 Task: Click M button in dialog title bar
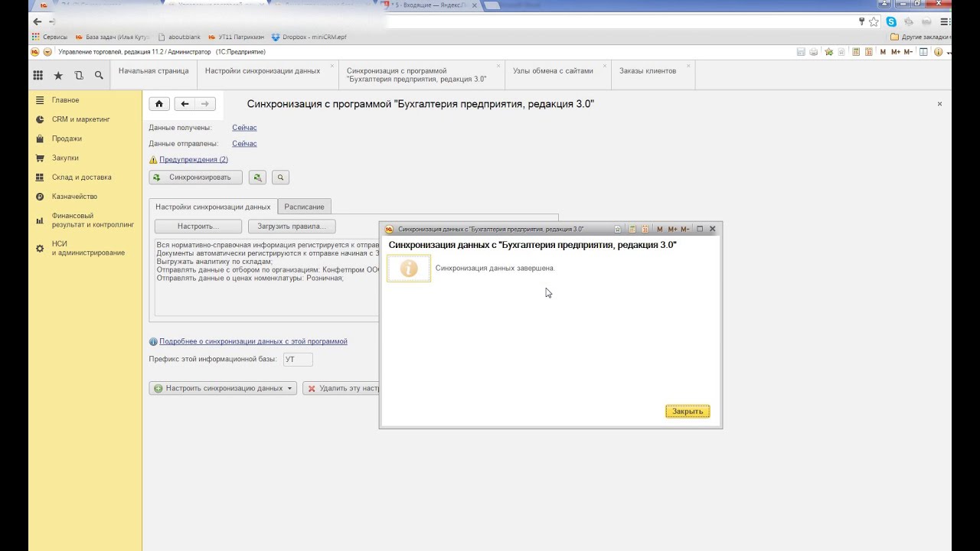click(x=660, y=229)
